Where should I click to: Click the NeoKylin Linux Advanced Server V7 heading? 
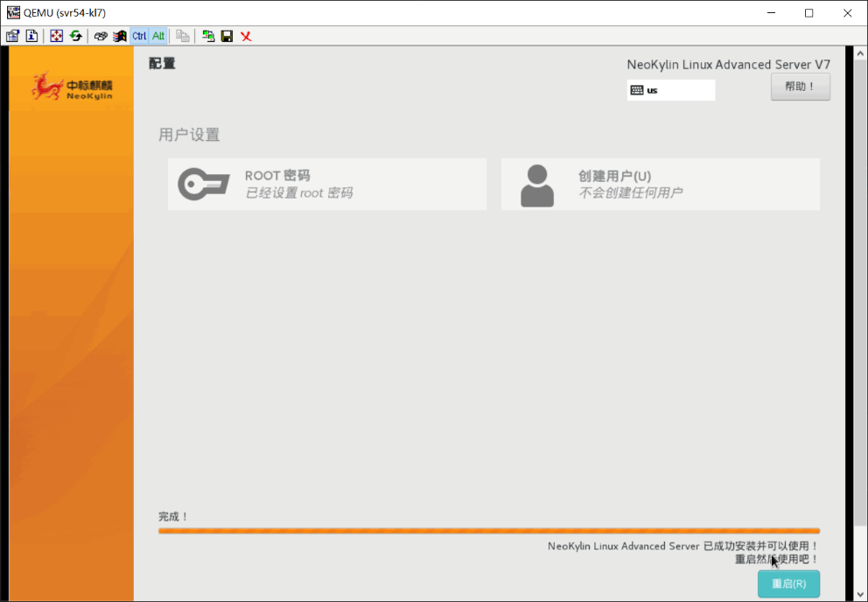pos(729,64)
